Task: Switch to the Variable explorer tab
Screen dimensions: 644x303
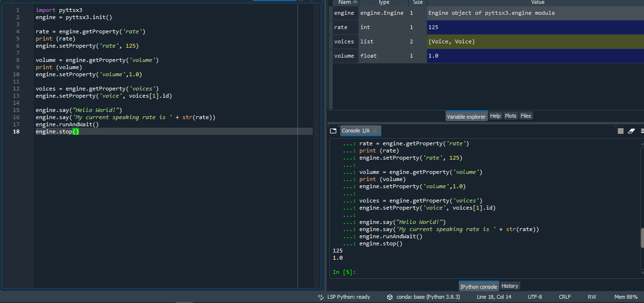Action: tap(466, 116)
